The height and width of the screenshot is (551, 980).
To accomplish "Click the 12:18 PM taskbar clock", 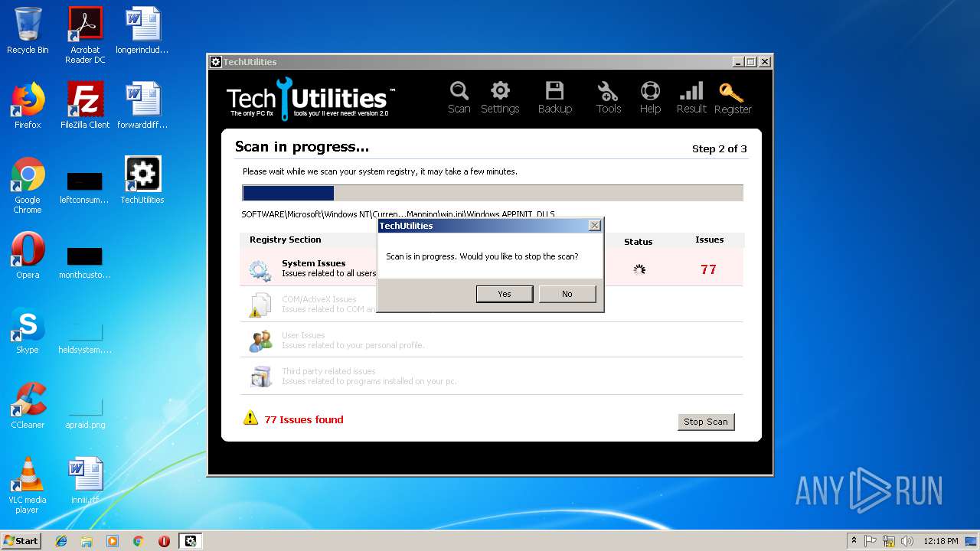I will pos(941,541).
